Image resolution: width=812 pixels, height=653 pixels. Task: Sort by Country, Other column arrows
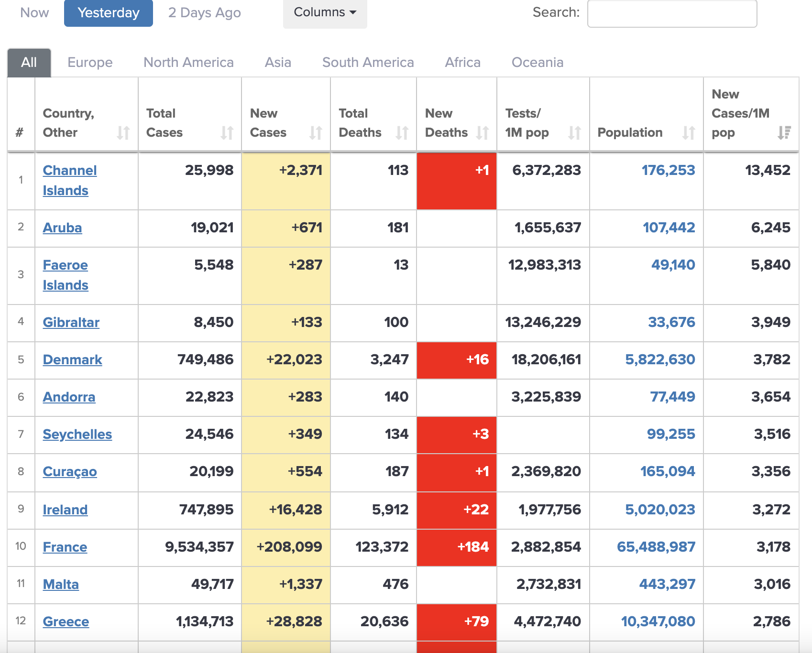click(x=123, y=132)
